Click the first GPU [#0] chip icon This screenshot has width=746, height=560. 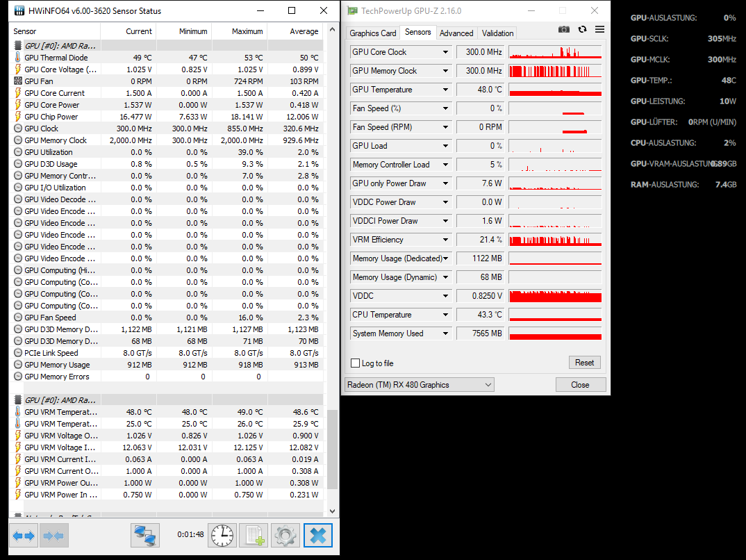[x=17, y=46]
